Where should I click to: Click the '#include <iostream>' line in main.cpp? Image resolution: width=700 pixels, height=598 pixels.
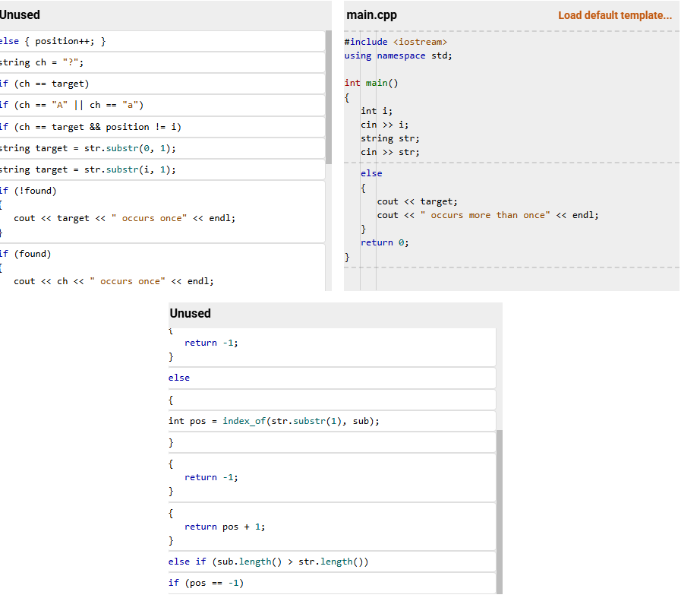pyautogui.click(x=396, y=42)
